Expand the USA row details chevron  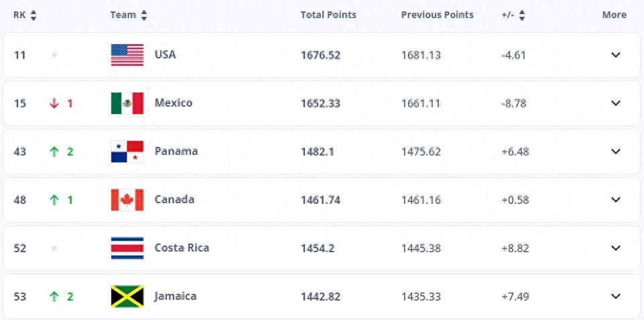tap(616, 55)
